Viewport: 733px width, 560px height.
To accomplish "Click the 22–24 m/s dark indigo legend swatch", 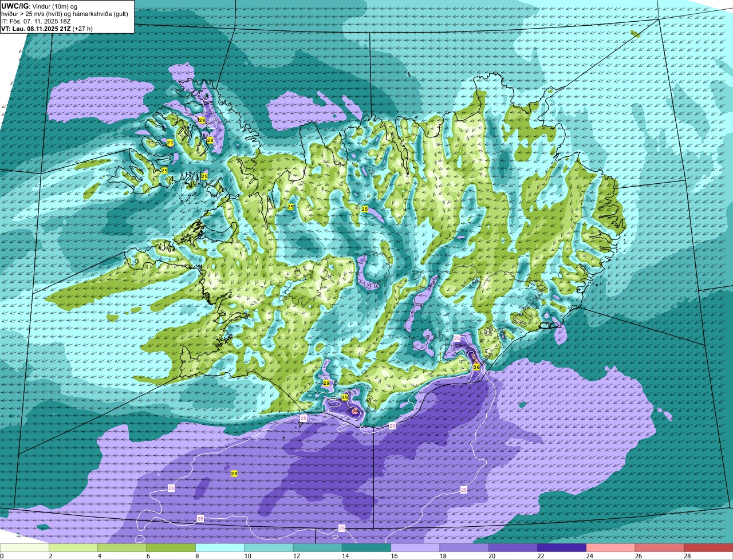I will click(x=562, y=548).
